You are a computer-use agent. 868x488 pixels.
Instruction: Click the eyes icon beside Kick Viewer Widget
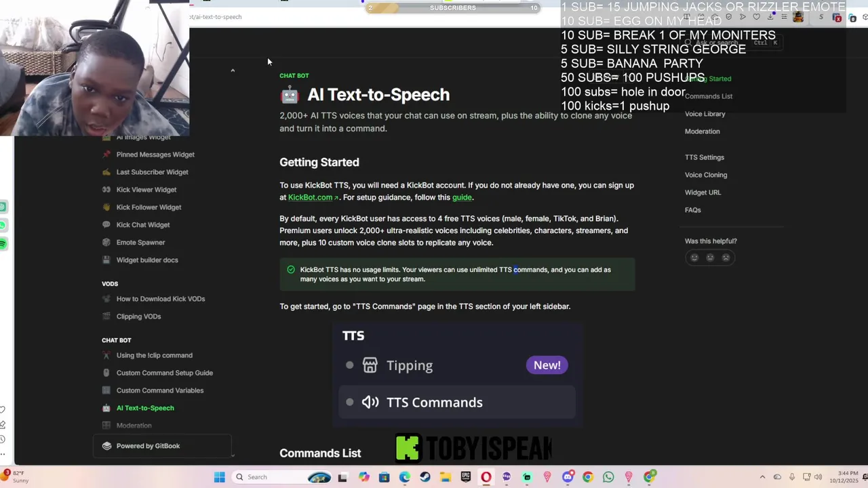pyautogui.click(x=106, y=190)
